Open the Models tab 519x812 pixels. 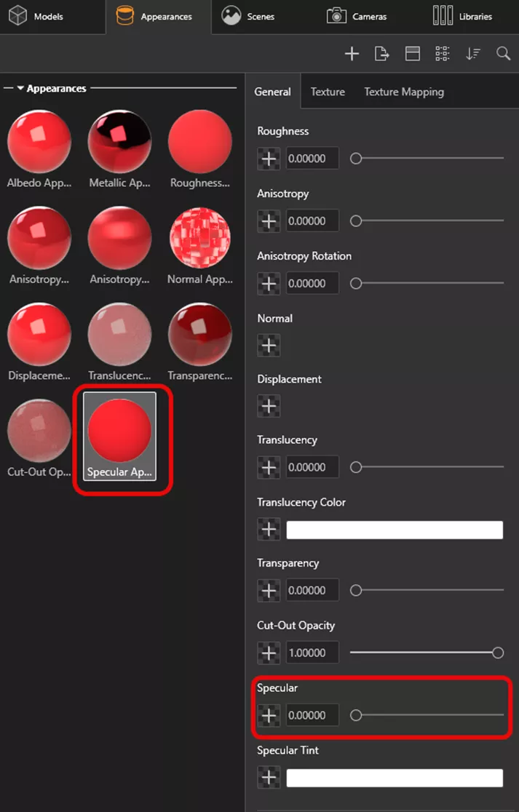click(x=36, y=16)
